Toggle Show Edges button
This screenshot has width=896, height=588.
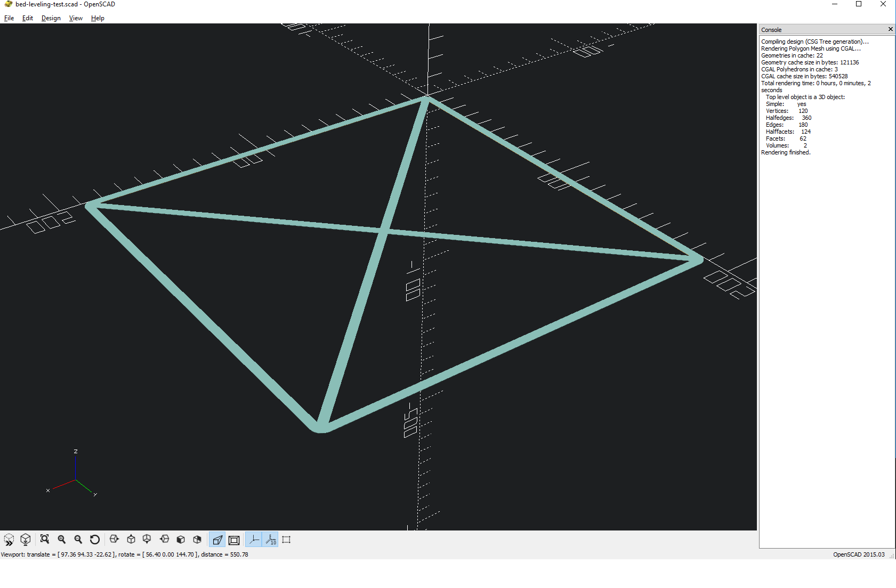287,540
